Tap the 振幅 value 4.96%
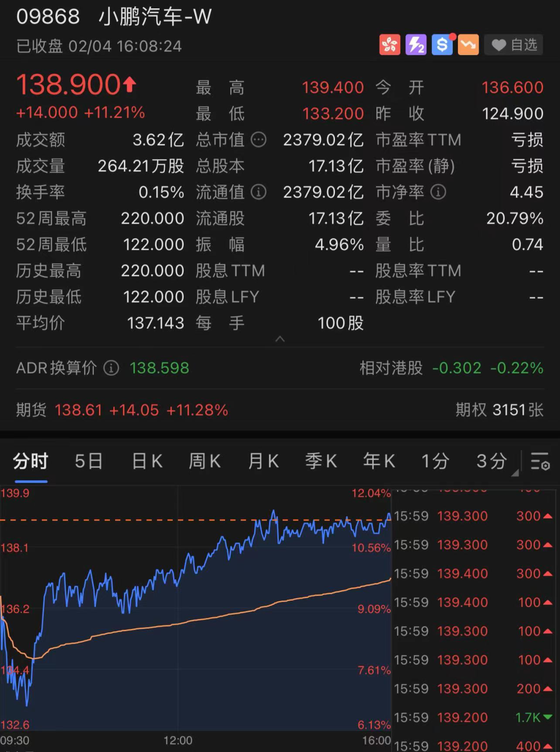 339,245
